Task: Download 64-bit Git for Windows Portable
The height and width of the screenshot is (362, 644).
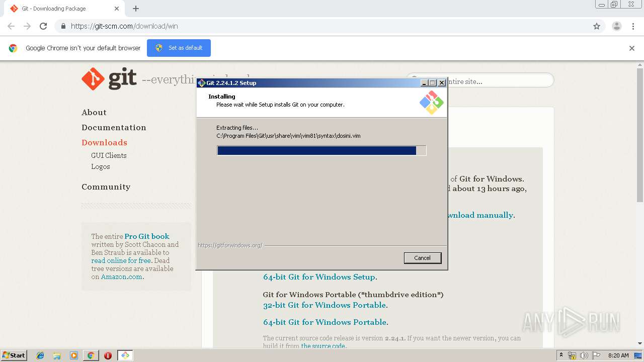Action: click(325, 322)
